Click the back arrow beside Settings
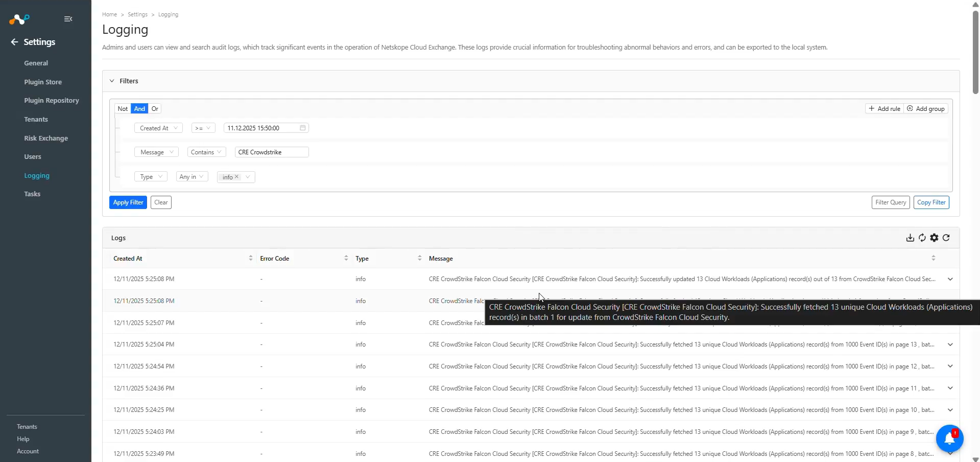The height and width of the screenshot is (462, 980). click(x=14, y=42)
